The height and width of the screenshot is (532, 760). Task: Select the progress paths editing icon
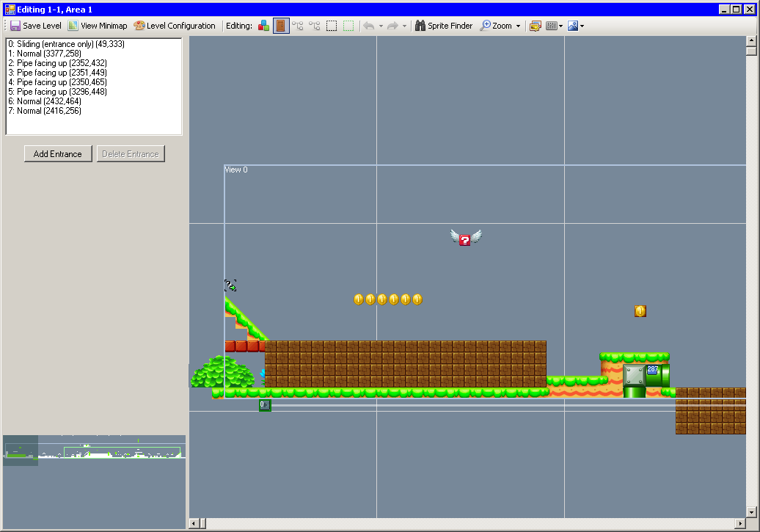[315, 26]
